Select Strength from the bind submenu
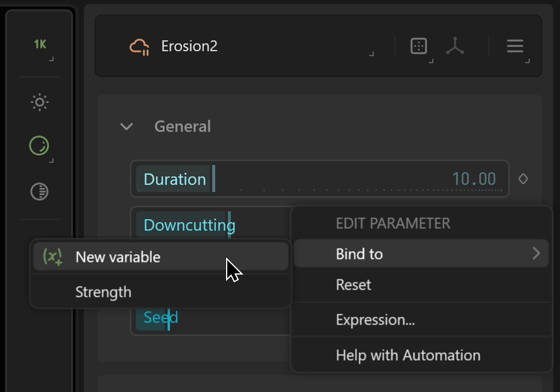560x392 pixels. coord(103,292)
